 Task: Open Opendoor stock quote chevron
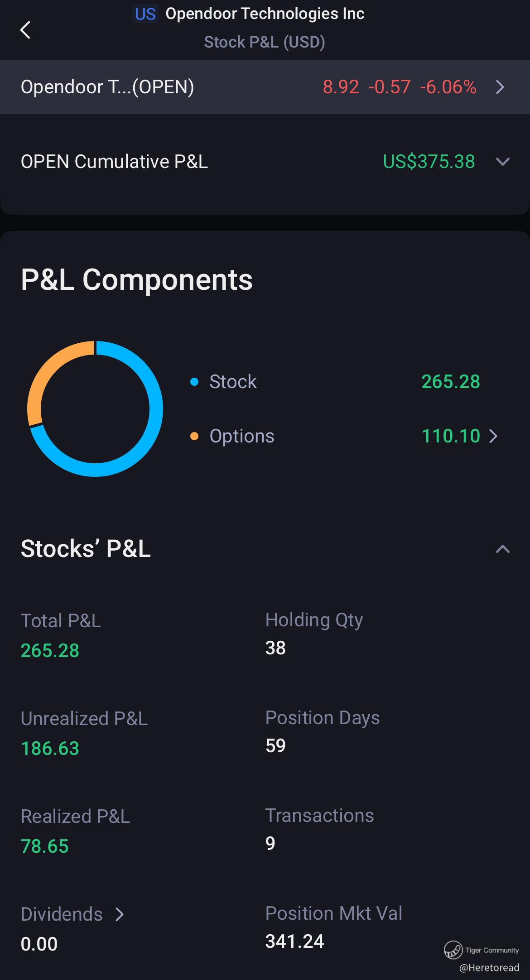(x=500, y=87)
